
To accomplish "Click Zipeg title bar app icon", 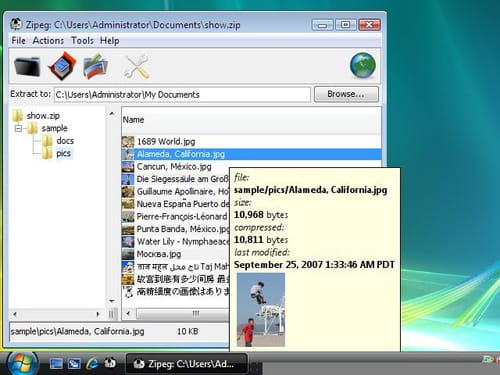I will pos(16,24).
